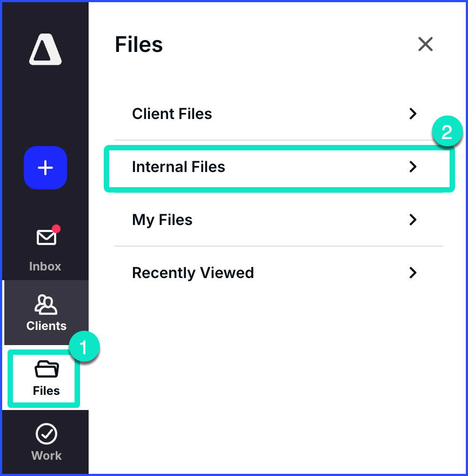Click the step 2 numbered badge

coord(447,131)
